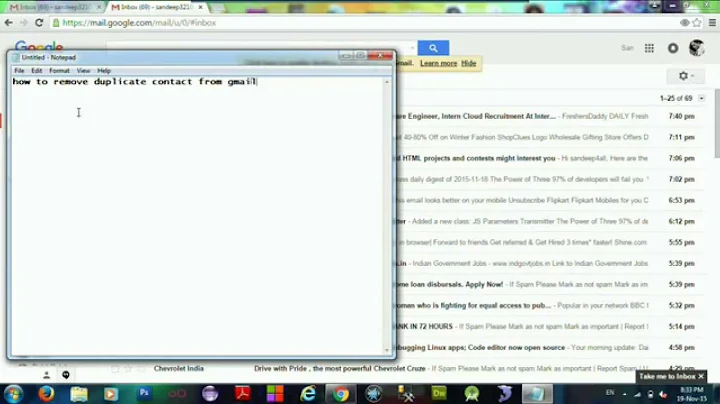Open the purple orb taskbar app
720x404 pixels.
click(x=210, y=394)
